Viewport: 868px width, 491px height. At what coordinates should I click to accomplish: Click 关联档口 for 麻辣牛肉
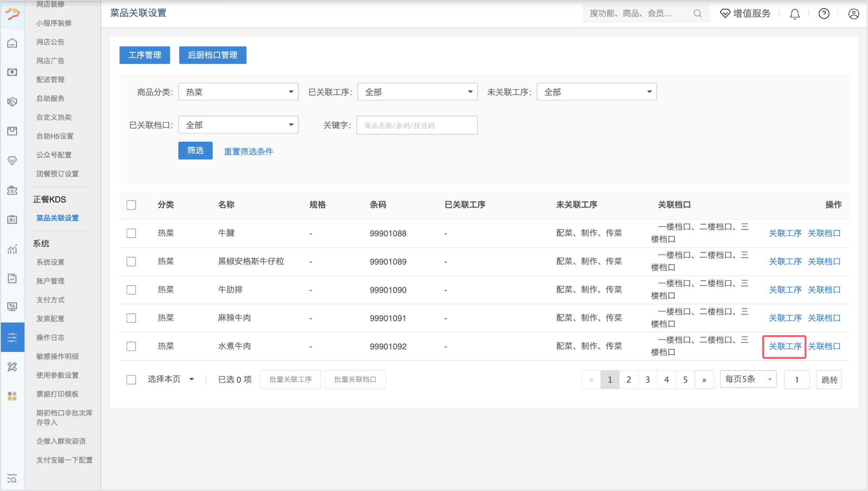click(x=824, y=318)
